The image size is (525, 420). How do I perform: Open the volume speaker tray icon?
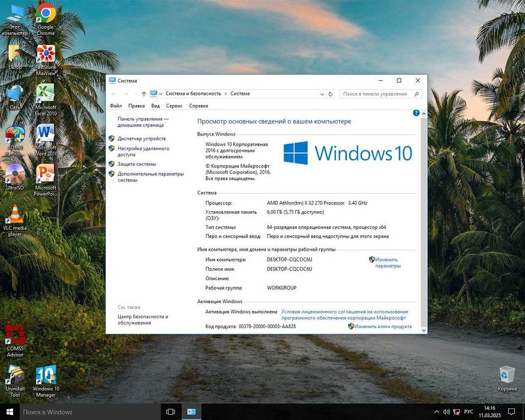[446, 412]
